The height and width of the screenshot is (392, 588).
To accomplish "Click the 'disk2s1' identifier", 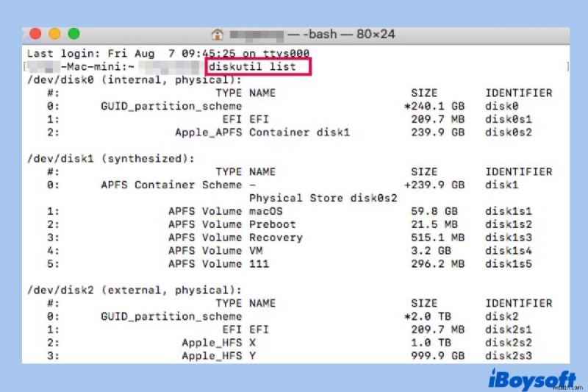I will coord(508,329).
